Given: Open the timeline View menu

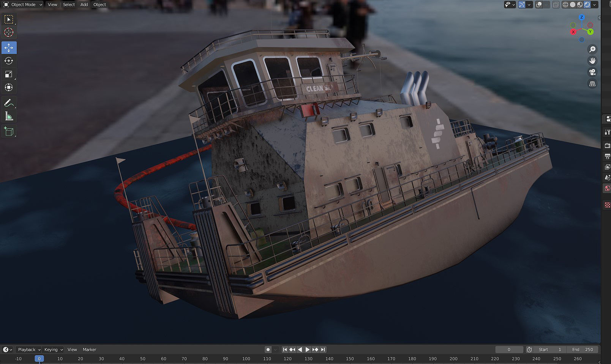Looking at the screenshot, I should point(72,350).
